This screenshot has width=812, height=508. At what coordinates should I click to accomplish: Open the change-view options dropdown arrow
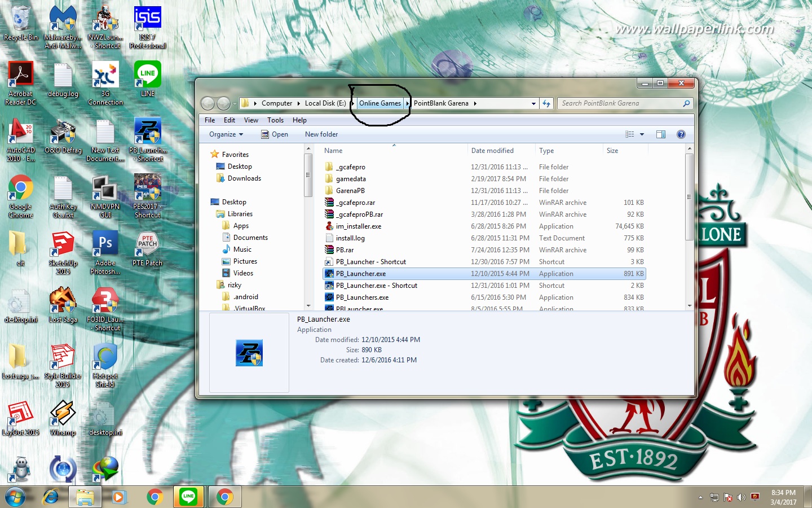click(642, 134)
